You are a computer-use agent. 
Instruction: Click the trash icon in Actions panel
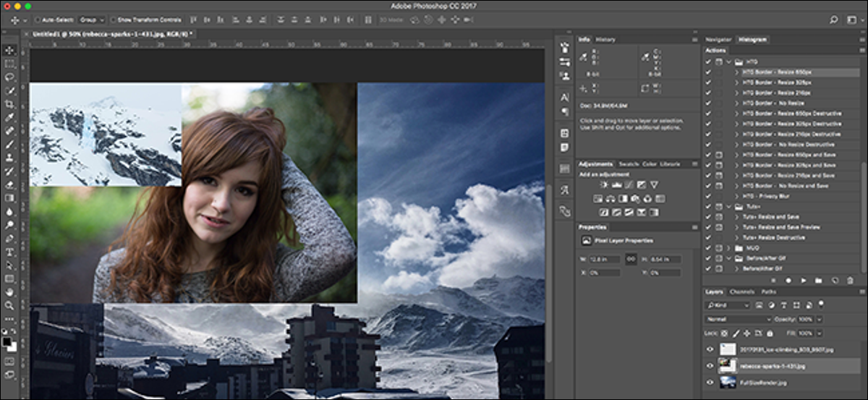pyautogui.click(x=849, y=280)
